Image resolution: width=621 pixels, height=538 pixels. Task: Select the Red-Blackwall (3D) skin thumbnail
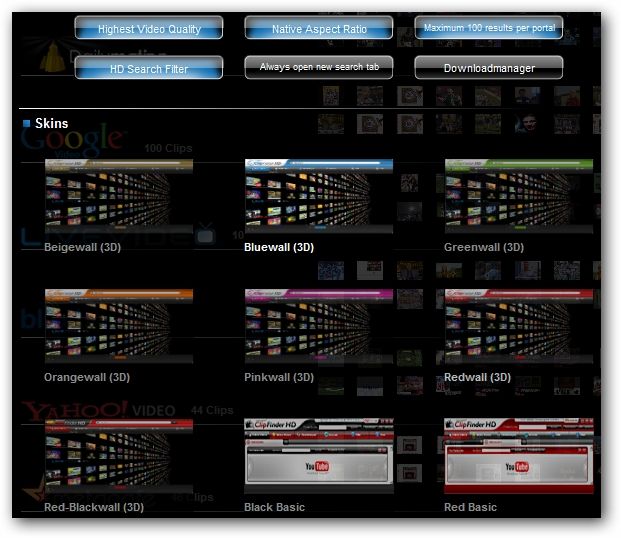(x=119, y=456)
